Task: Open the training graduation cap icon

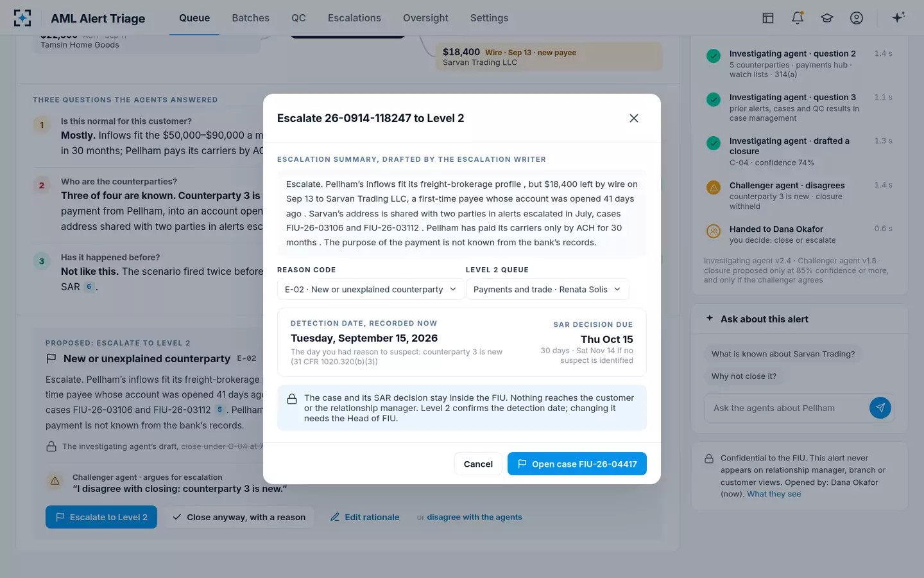Action: pyautogui.click(x=827, y=18)
